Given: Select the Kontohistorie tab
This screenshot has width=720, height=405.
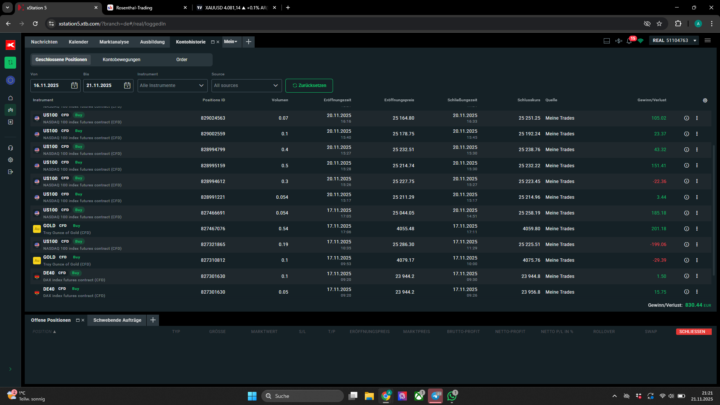Looking at the screenshot, I should point(191,42).
